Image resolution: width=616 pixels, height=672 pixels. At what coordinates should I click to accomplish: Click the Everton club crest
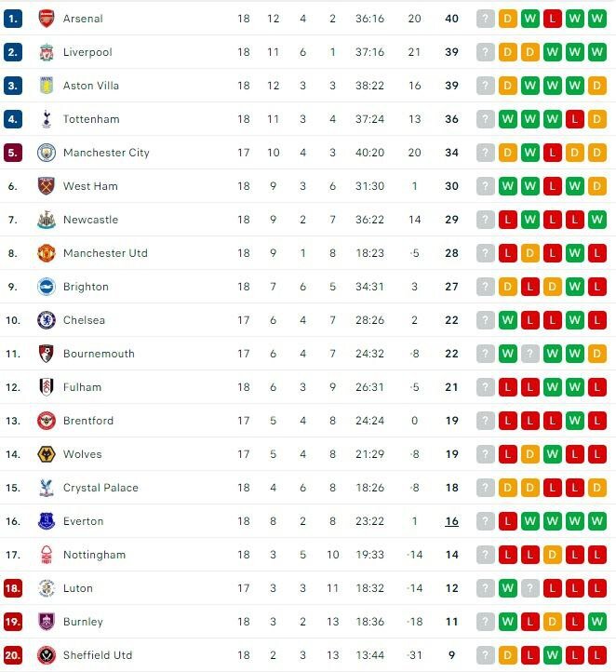[47, 521]
